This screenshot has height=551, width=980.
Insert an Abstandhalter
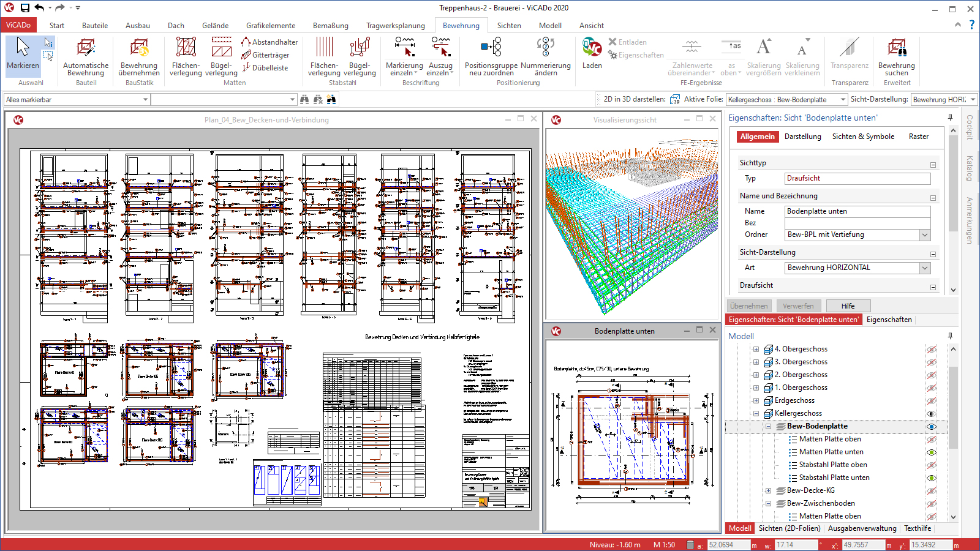point(269,42)
